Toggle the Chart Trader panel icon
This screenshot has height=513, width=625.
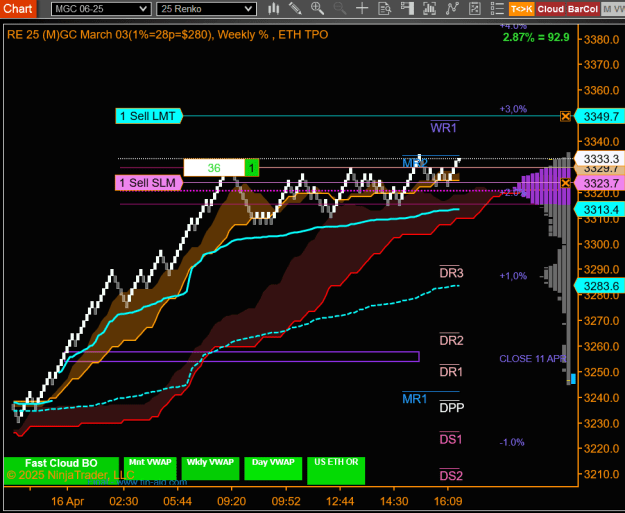pyautogui.click(x=407, y=8)
